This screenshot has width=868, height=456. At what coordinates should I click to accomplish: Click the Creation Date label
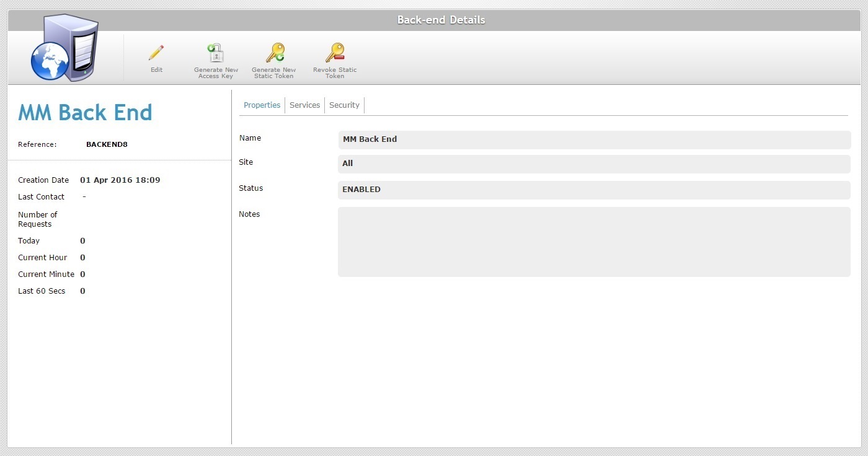(x=43, y=180)
